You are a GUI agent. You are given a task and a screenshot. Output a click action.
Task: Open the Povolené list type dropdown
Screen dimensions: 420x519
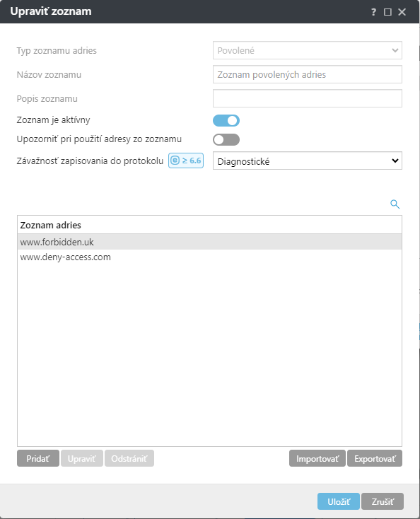pos(308,50)
